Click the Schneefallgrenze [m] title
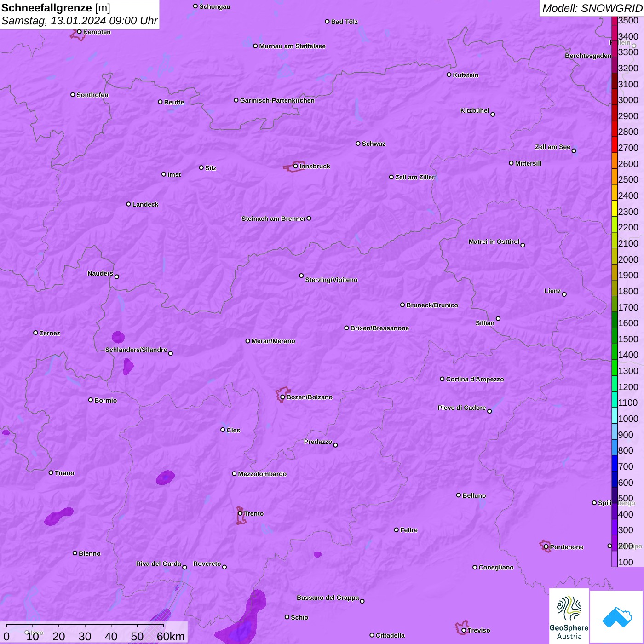Viewport: 644px width, 644px height. (56, 8)
